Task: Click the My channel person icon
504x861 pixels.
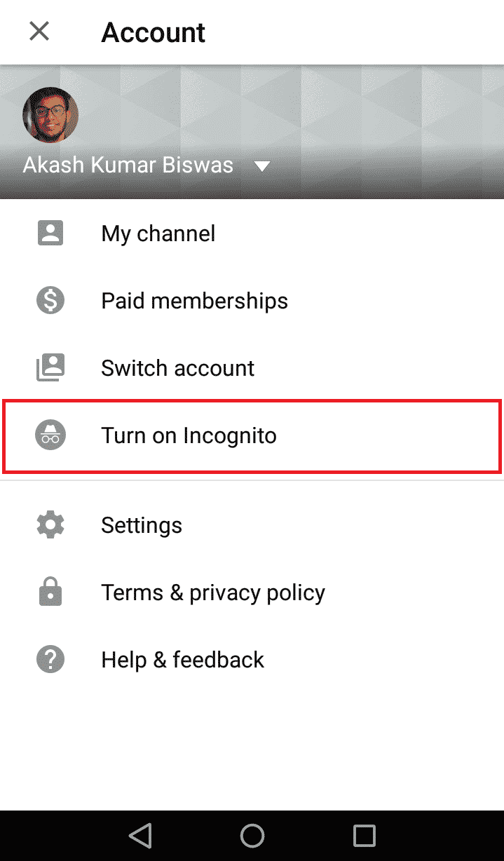Action: click(x=50, y=233)
